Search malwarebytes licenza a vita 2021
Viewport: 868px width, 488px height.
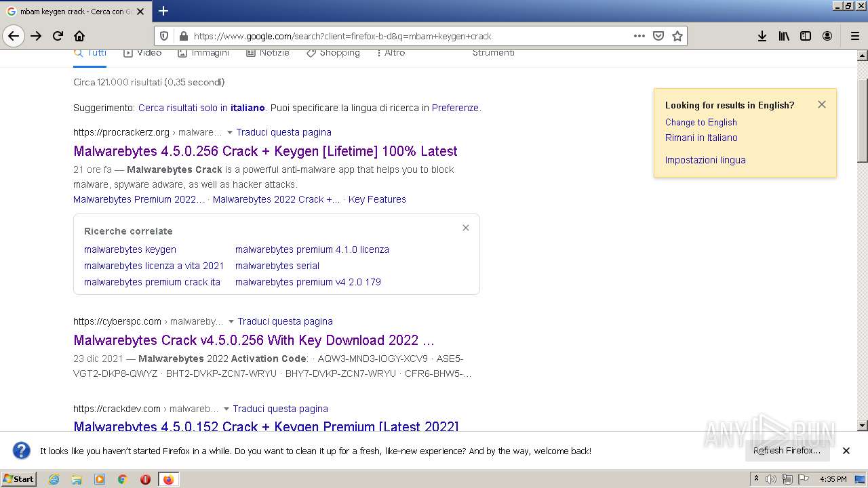click(x=154, y=266)
